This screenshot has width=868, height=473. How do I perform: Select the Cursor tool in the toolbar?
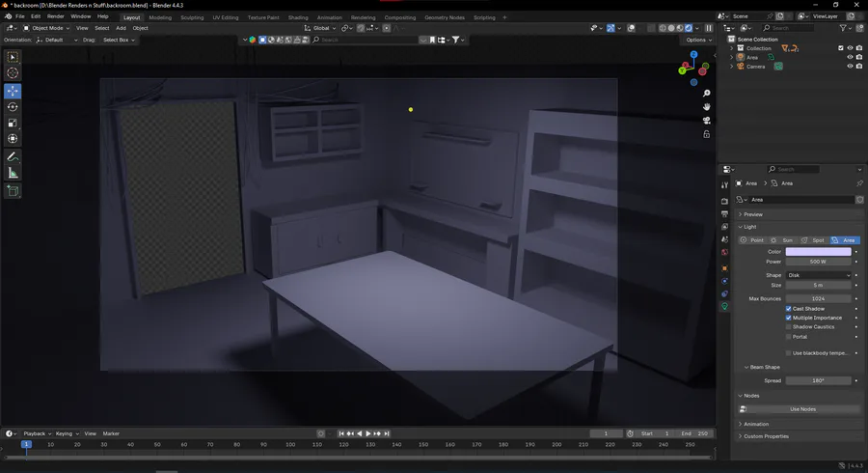click(x=13, y=73)
